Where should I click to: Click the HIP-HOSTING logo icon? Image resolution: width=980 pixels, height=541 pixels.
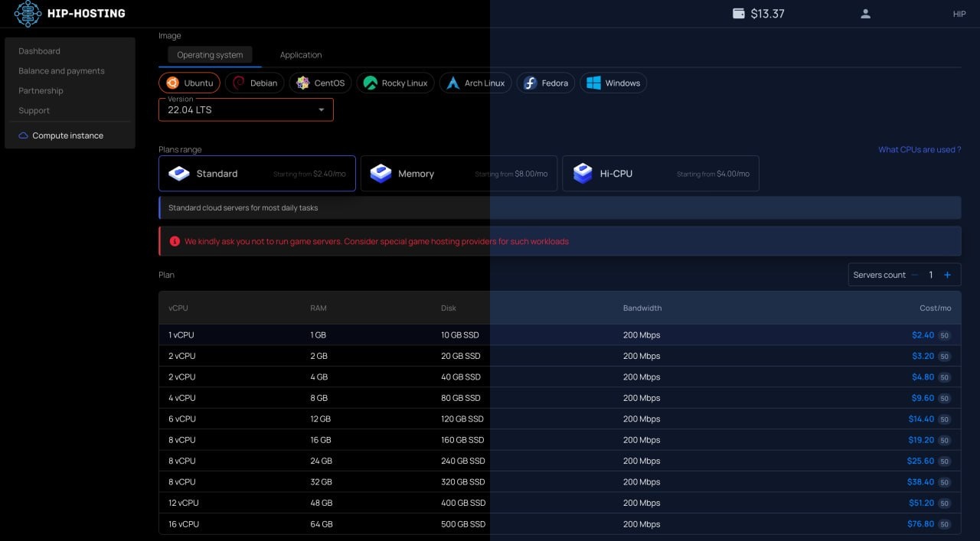[28, 14]
